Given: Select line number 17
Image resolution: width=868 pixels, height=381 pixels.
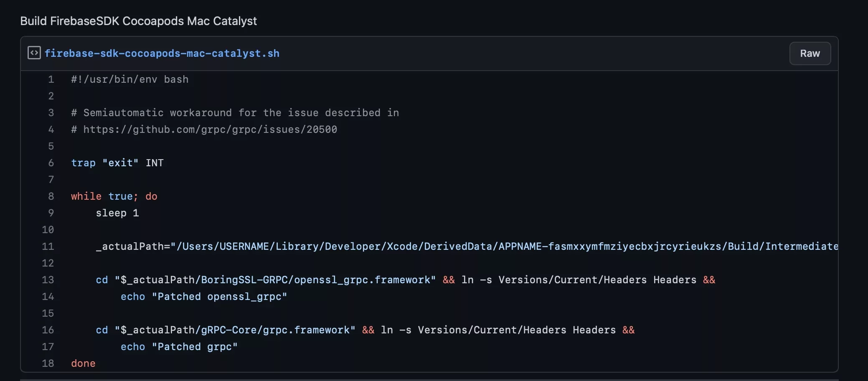Looking at the screenshot, I should click(x=48, y=347).
